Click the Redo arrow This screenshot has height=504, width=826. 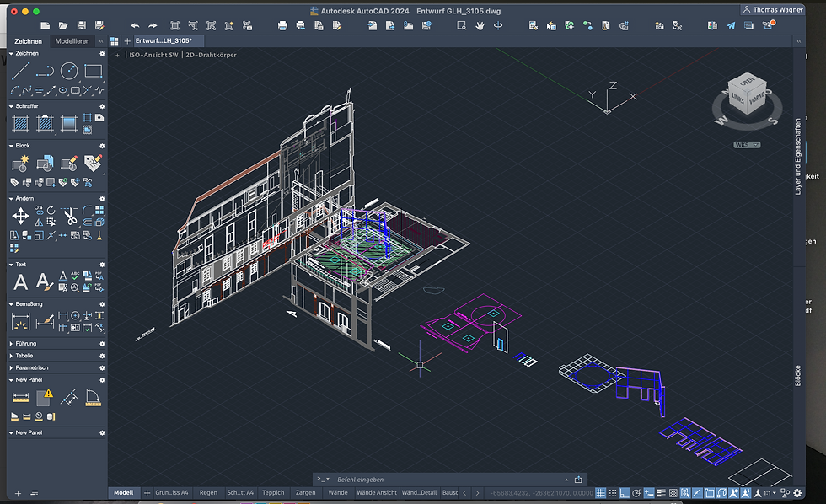coord(153,25)
